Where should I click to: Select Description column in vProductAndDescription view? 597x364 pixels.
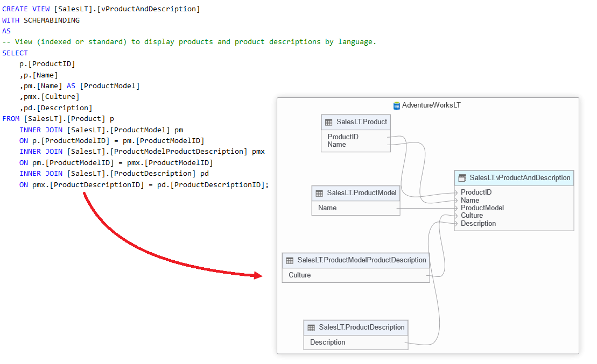[478, 223]
